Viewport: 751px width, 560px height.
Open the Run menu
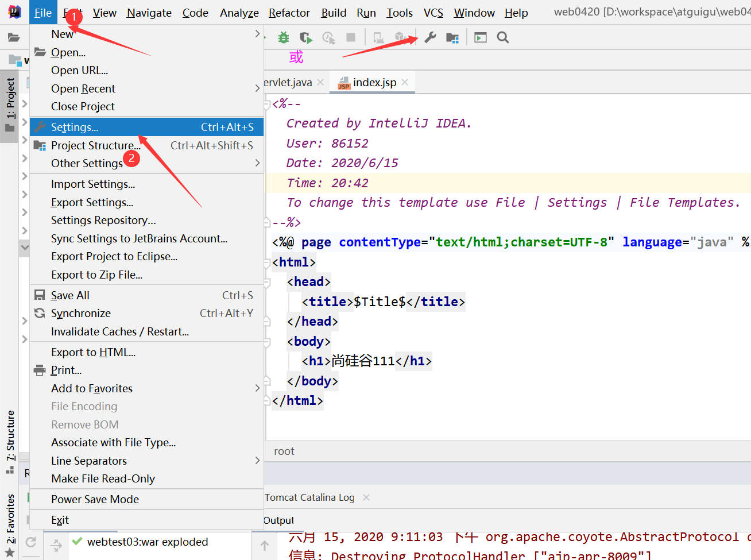366,13
